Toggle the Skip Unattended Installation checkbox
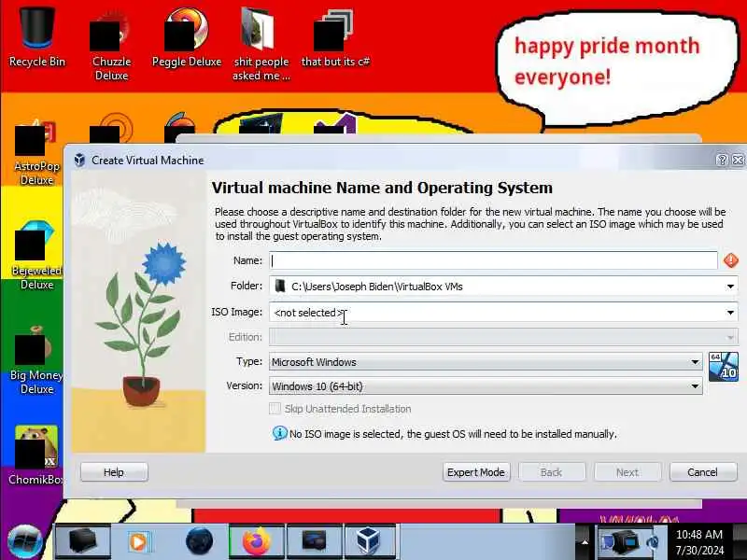Viewport: 747px width, 560px height. 275,409
